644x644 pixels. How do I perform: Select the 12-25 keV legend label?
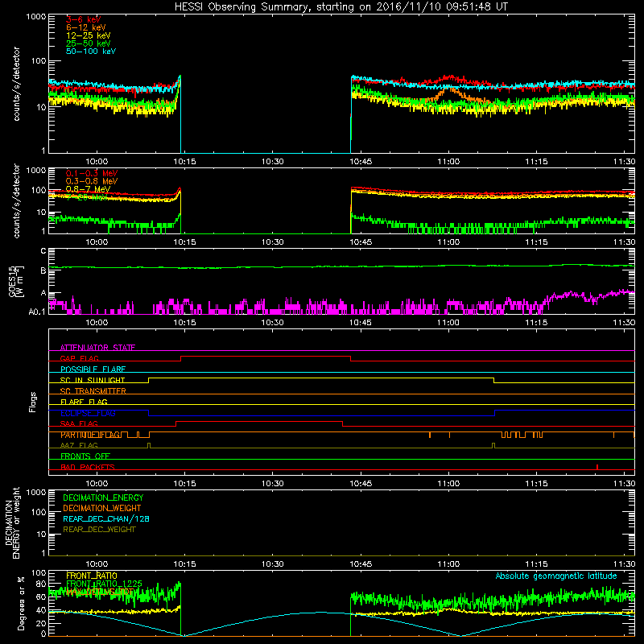point(89,35)
